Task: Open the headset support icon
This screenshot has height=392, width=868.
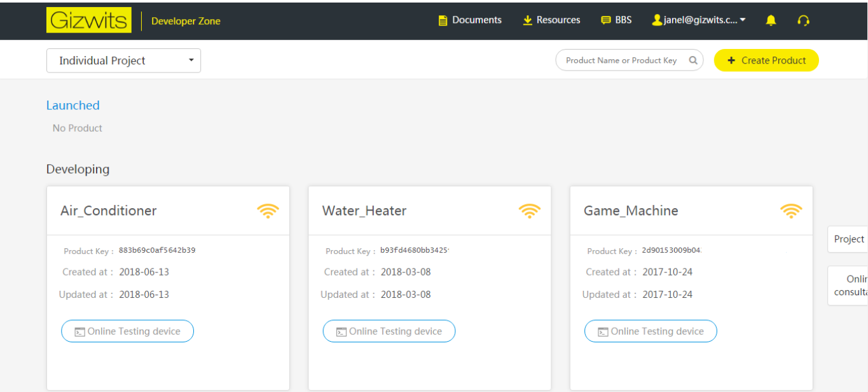Action: (803, 20)
